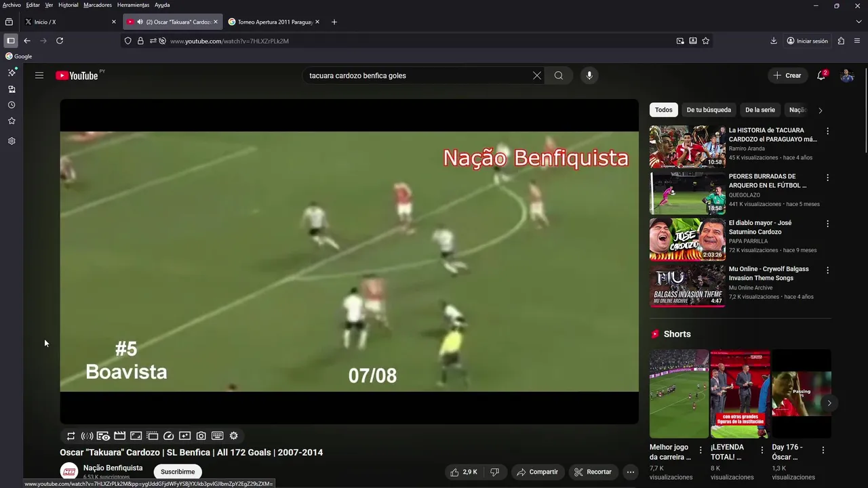Open YouTube notifications bell

(x=821, y=75)
